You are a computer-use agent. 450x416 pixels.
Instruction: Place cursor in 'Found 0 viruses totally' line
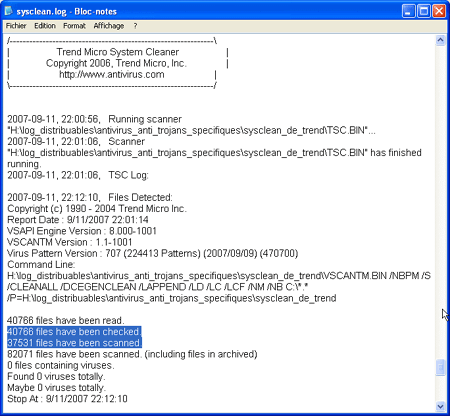[56, 376]
